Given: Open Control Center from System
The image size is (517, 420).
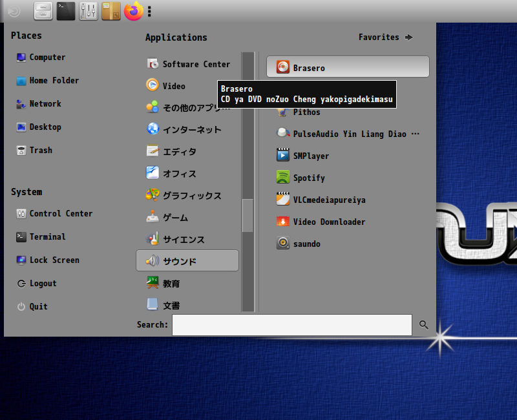Looking at the screenshot, I should [x=54, y=214].
